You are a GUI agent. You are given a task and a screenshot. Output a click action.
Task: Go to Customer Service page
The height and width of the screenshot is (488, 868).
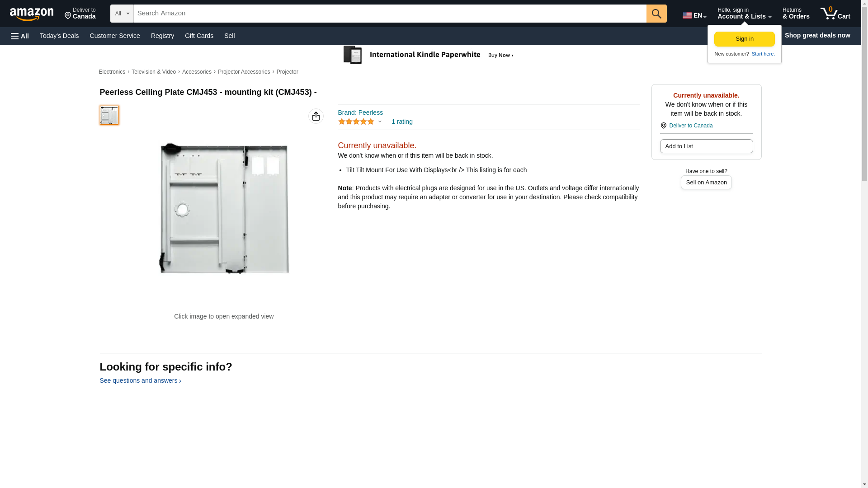click(x=115, y=36)
